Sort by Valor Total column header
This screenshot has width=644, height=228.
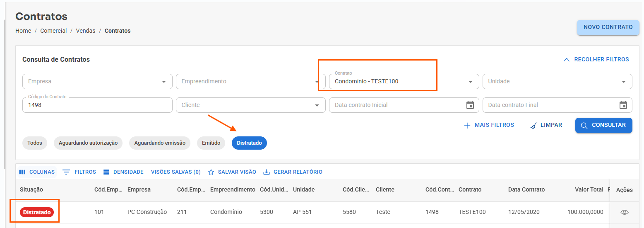click(589, 189)
